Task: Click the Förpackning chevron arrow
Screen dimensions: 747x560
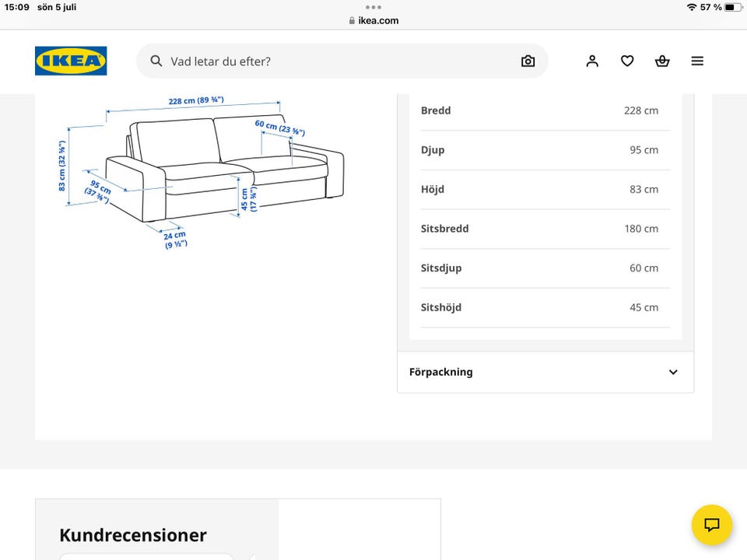Action: coord(673,372)
